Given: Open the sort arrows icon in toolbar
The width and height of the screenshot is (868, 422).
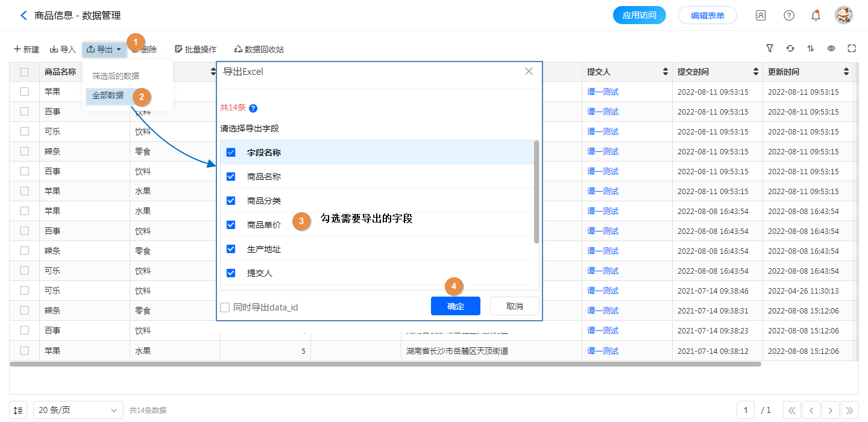Looking at the screenshot, I should coord(811,49).
